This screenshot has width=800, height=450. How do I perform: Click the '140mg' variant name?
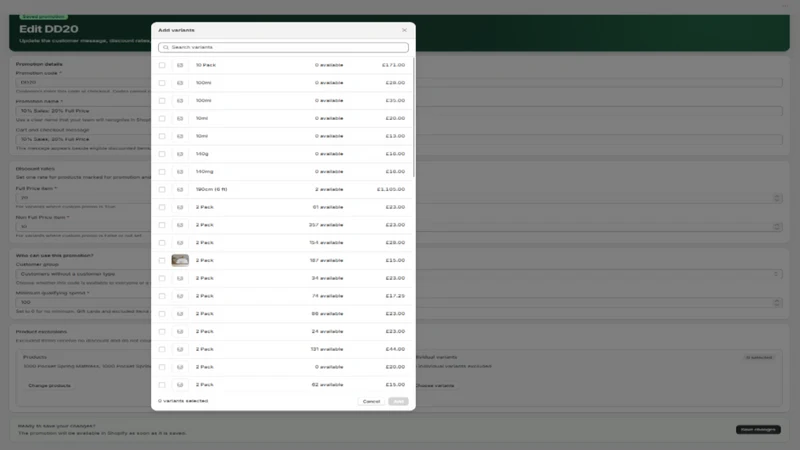point(205,172)
